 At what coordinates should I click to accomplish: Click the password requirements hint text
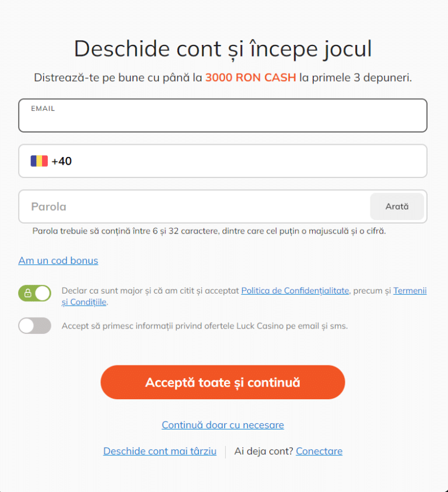click(x=209, y=231)
